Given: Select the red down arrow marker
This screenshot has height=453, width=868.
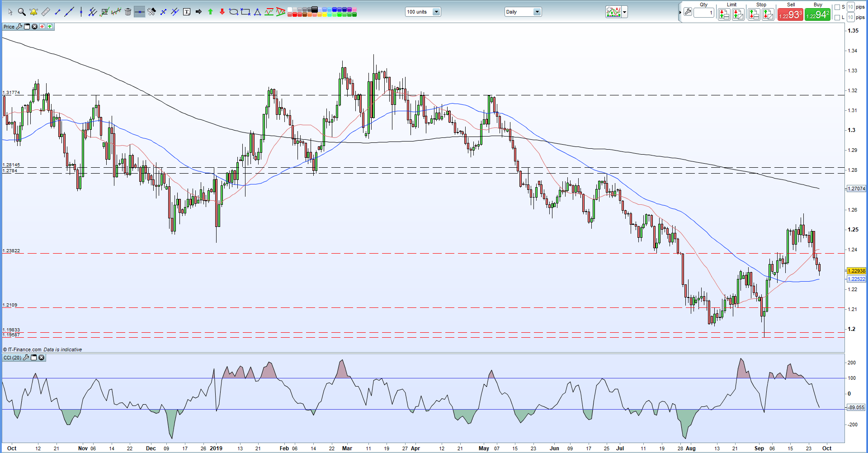Looking at the screenshot, I should [x=222, y=12].
